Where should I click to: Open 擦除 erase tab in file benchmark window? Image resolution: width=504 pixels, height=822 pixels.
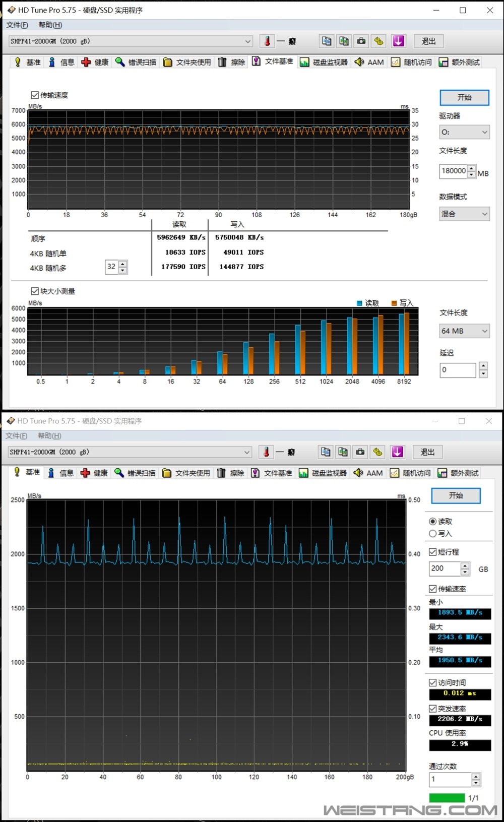click(x=231, y=62)
